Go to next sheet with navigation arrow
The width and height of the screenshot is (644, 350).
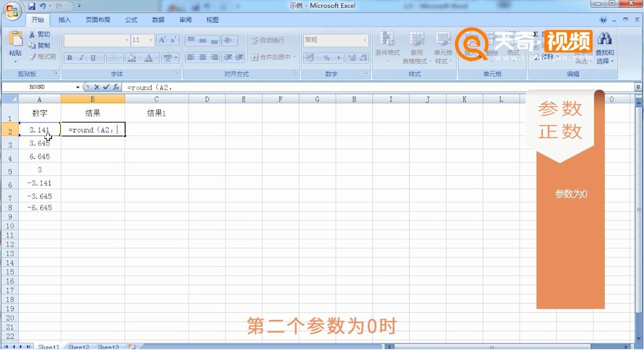(x=21, y=347)
